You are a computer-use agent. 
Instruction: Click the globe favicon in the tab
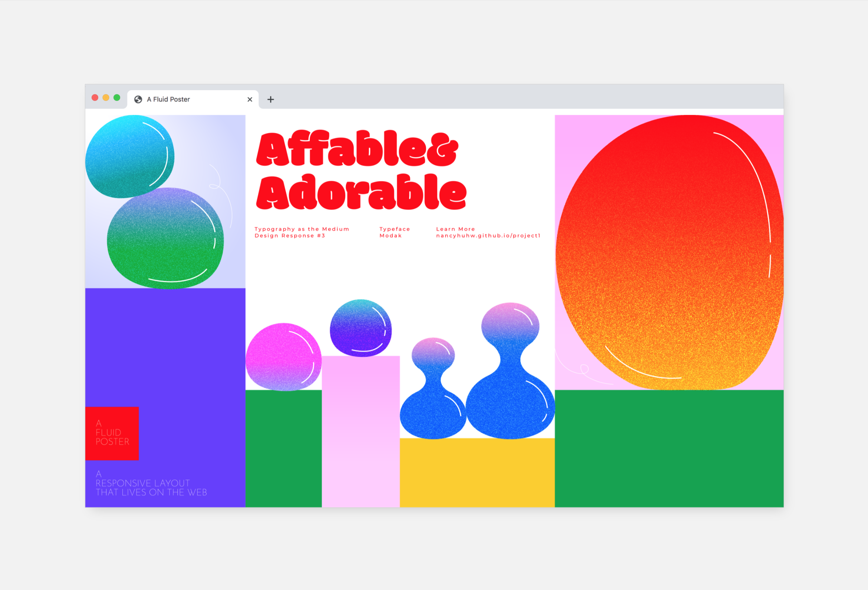pyautogui.click(x=138, y=99)
